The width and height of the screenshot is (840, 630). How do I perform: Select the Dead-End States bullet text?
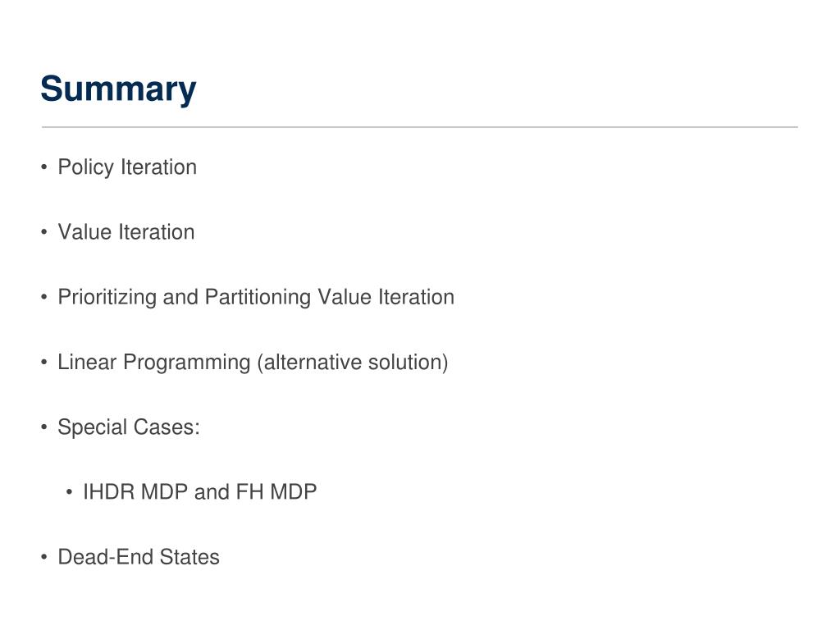(x=139, y=557)
